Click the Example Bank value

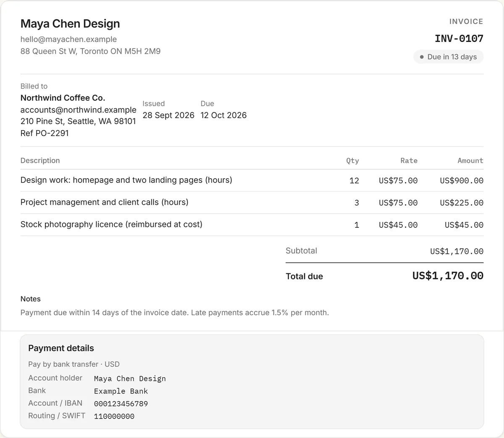(121, 391)
